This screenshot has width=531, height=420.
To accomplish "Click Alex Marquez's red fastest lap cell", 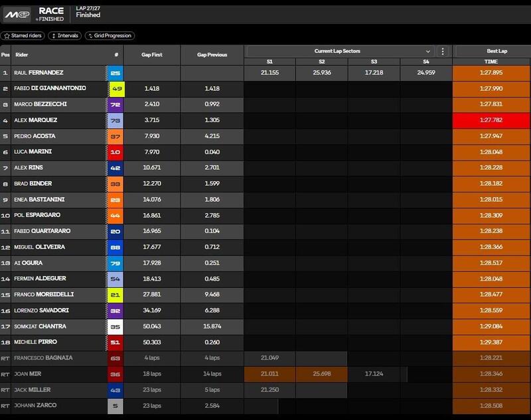I will click(491, 120).
